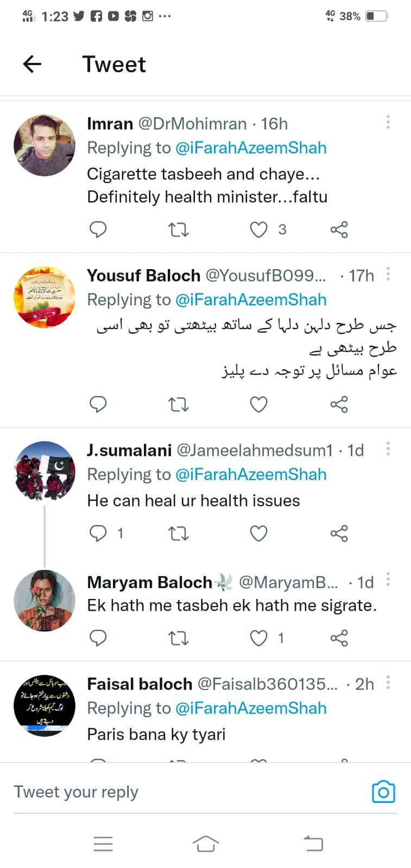Viewport: 411px width, 868px height.
Task: View the reply count on J.sumalani's tweet
Action: pyautogui.click(x=121, y=533)
